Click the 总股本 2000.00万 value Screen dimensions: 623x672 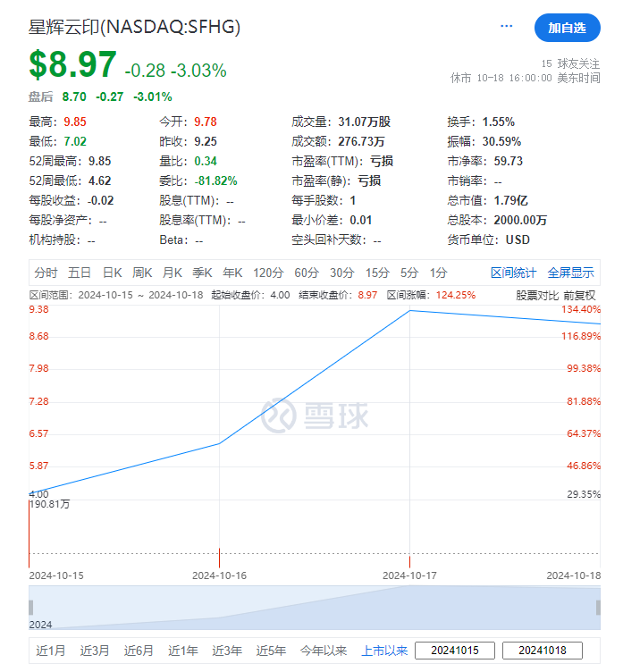520,221
